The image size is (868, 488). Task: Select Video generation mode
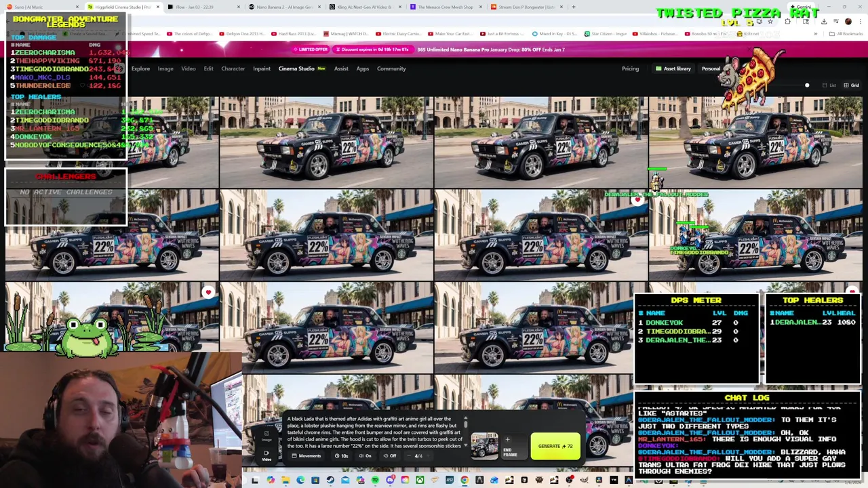(x=267, y=455)
